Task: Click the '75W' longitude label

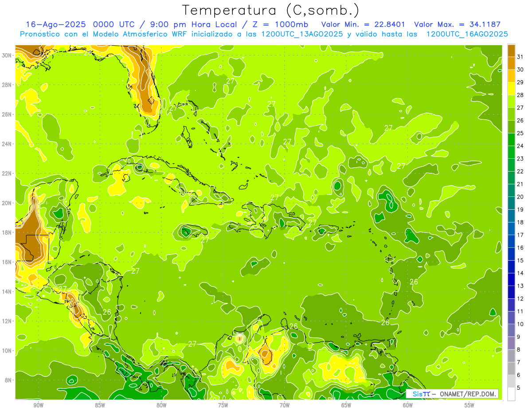Action: [x=223, y=405]
